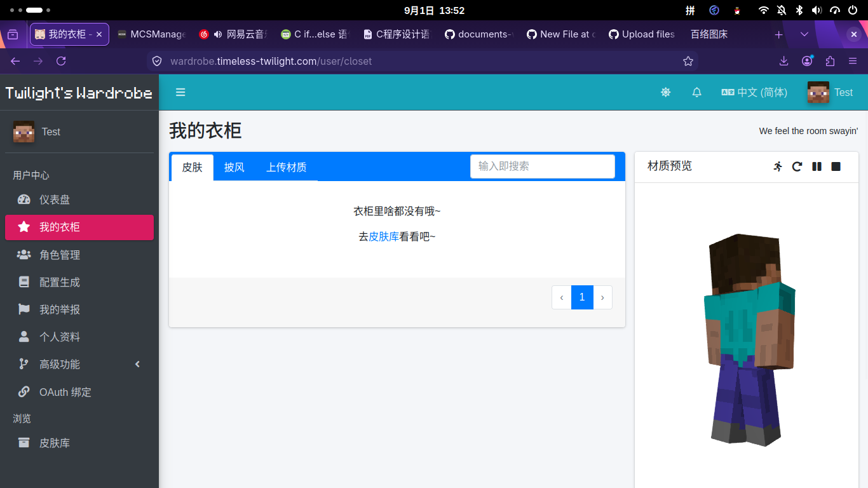Image resolution: width=868 pixels, height=488 pixels.
Task: Click Twilight's Wardrobe brand logo
Action: 79,93
